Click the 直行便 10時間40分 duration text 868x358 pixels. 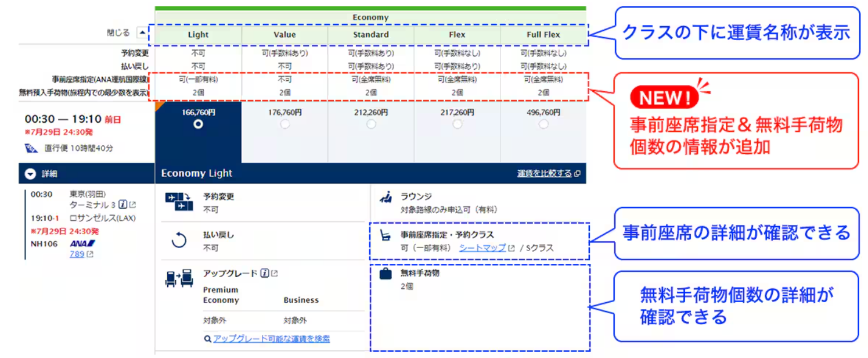(x=79, y=148)
